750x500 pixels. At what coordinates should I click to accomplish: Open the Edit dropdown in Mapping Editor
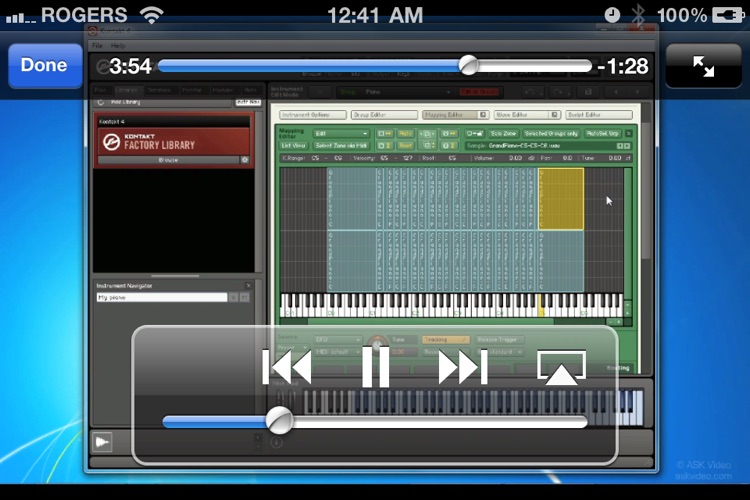pyautogui.click(x=341, y=133)
